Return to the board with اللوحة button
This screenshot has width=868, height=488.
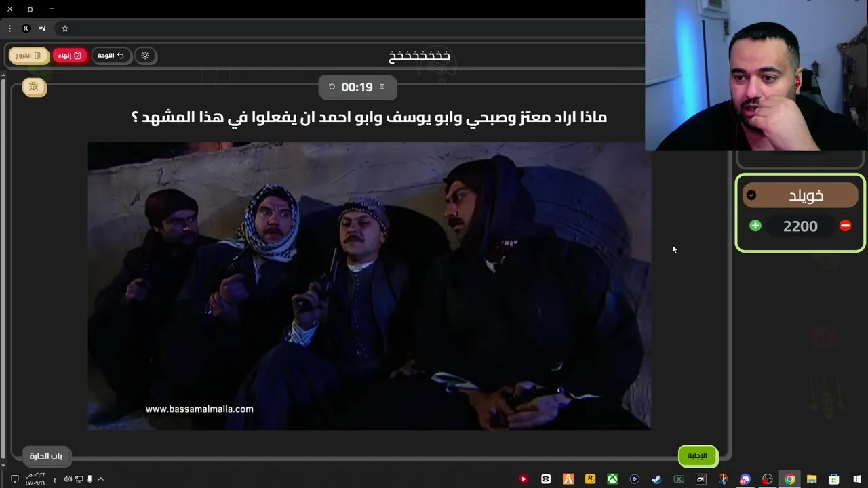point(111,56)
